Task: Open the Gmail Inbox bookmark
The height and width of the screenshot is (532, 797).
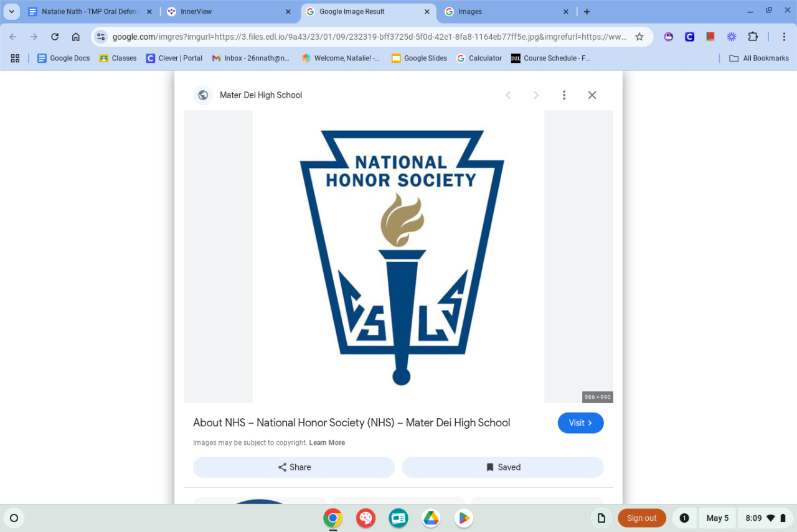Action: pyautogui.click(x=251, y=58)
